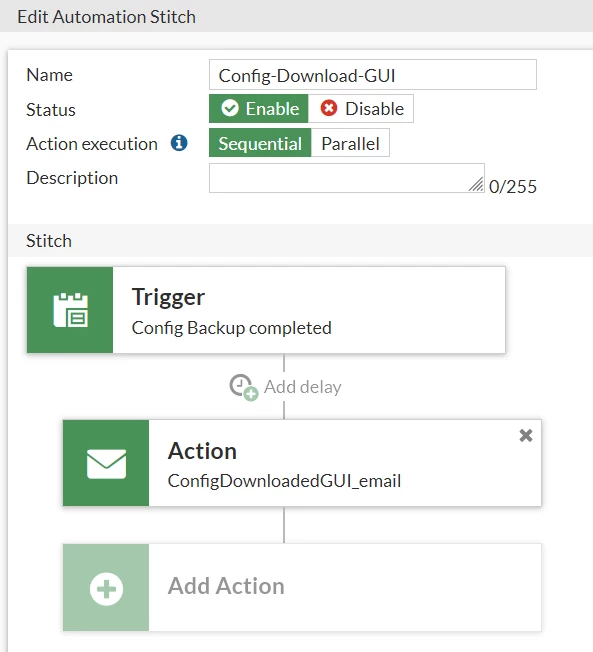593x652 pixels.
Task: Click the plus icon in Add Action
Action: tap(106, 588)
